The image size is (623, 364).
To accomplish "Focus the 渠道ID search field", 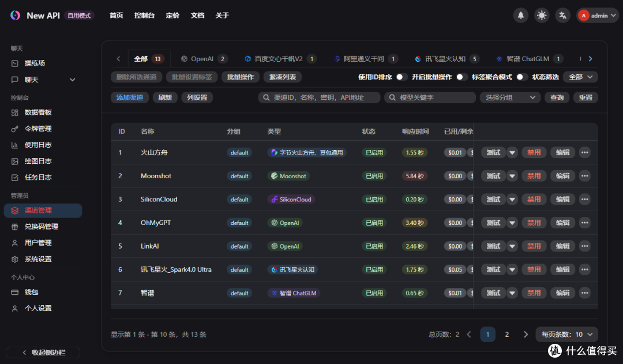I will coord(320,97).
